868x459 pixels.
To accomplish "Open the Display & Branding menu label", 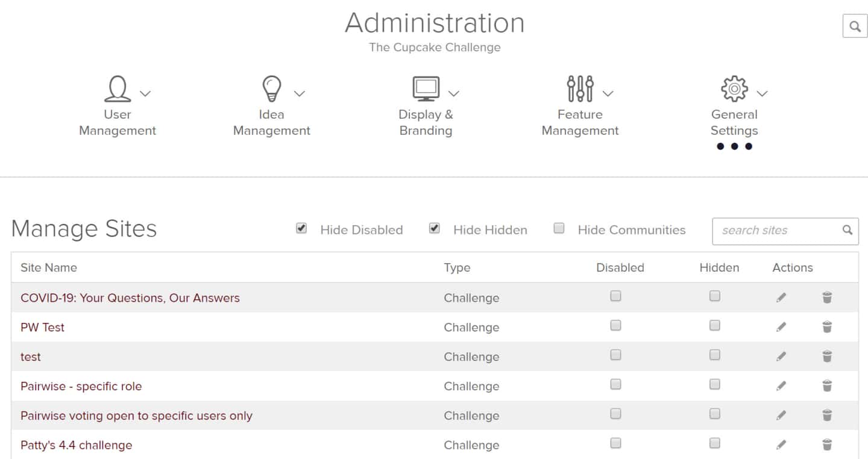I will [x=426, y=122].
